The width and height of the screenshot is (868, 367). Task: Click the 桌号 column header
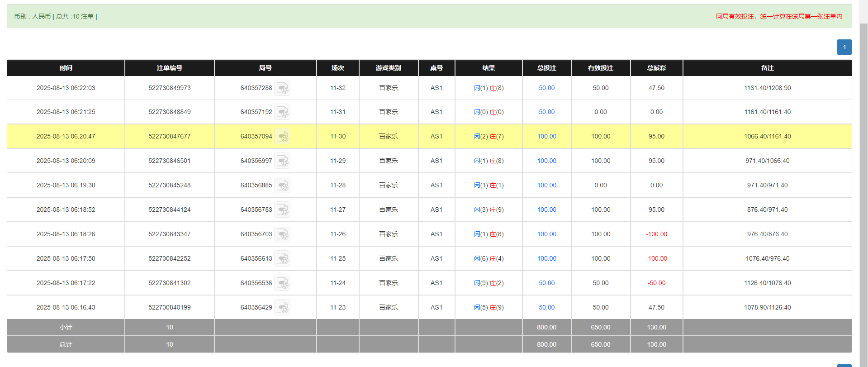point(436,68)
